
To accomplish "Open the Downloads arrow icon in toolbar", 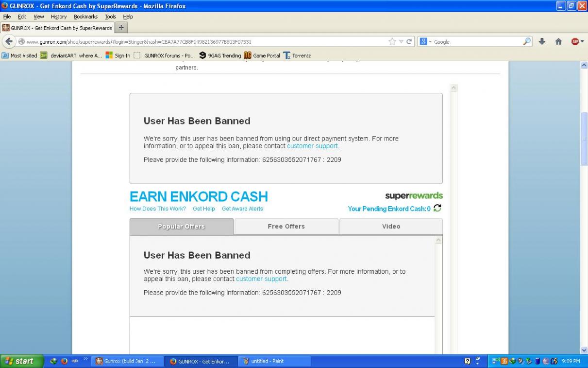I will click(x=542, y=42).
